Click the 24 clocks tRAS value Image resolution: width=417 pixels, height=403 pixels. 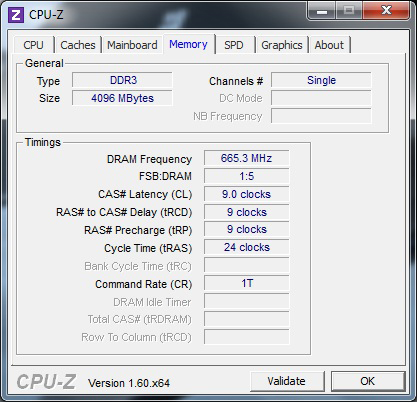247,247
